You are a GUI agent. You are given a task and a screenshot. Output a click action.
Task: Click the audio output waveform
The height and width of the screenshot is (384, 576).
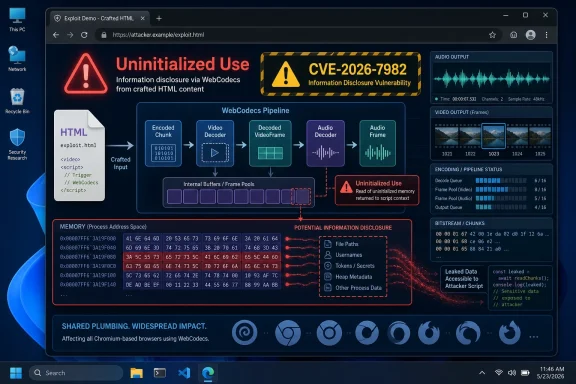click(x=492, y=79)
